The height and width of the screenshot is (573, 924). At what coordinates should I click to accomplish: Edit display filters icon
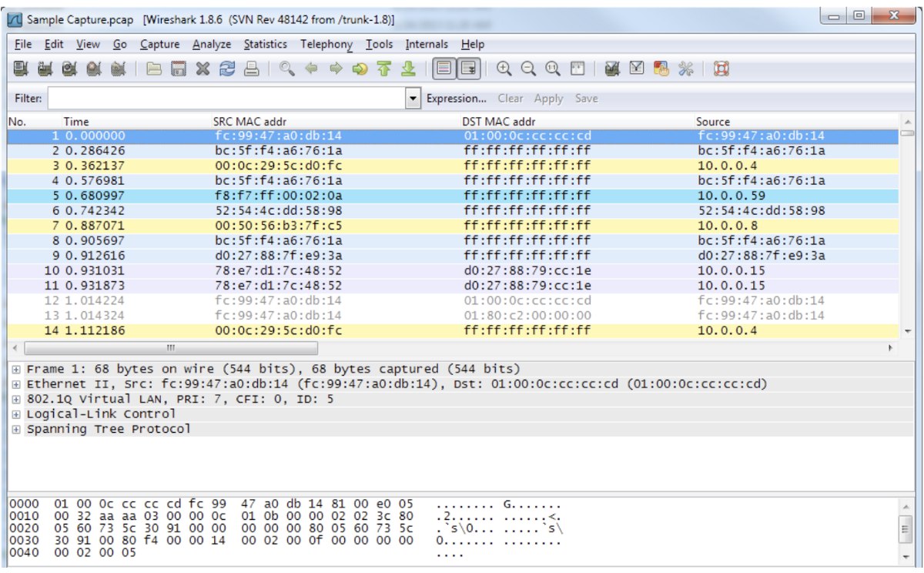tap(637, 69)
